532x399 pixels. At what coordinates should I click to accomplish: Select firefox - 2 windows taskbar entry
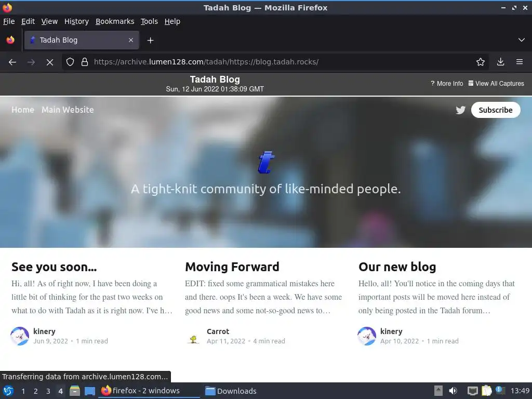[149, 391]
